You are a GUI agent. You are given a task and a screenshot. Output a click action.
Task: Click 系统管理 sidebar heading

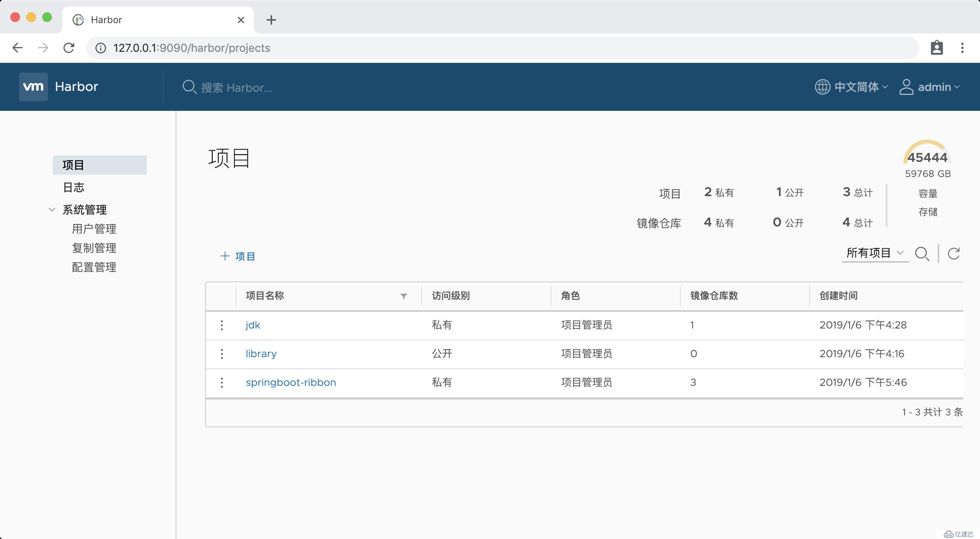tap(85, 210)
